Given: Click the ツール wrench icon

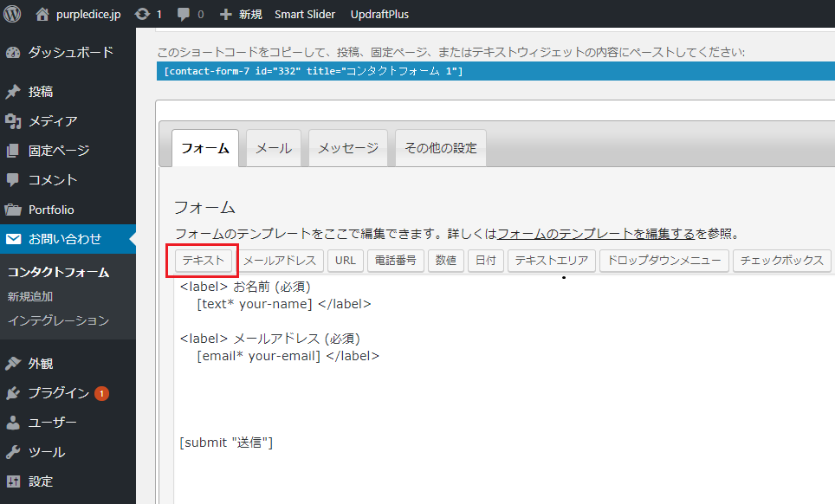Looking at the screenshot, I should (x=13, y=452).
